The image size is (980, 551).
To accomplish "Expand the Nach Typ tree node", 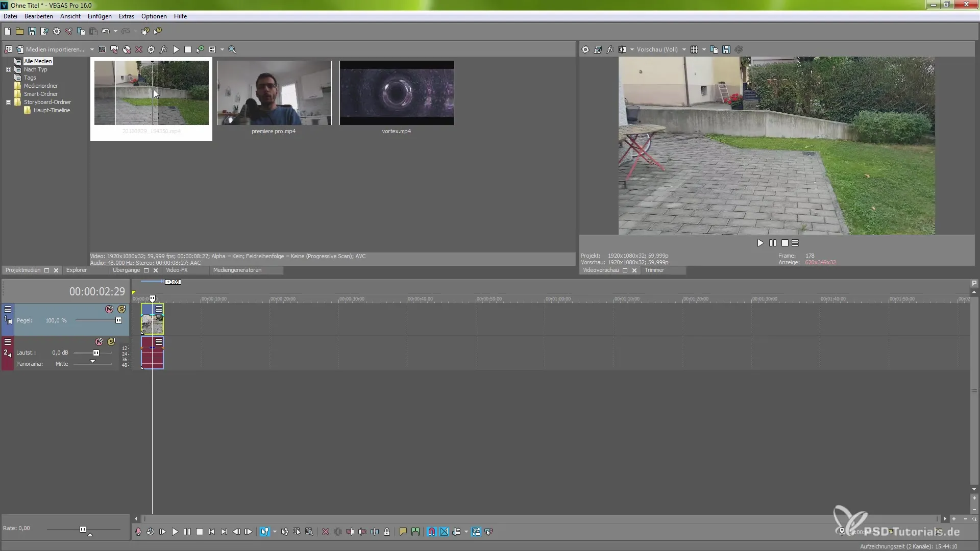I will [8, 69].
